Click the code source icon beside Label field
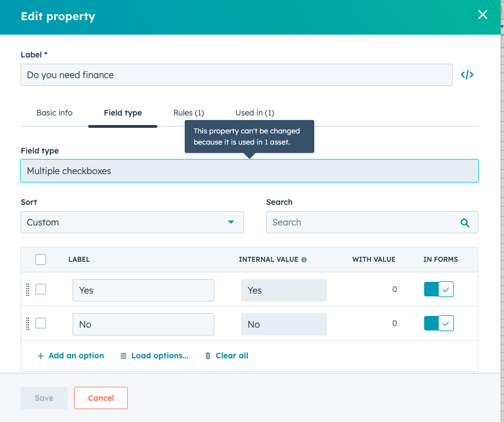 tap(467, 74)
